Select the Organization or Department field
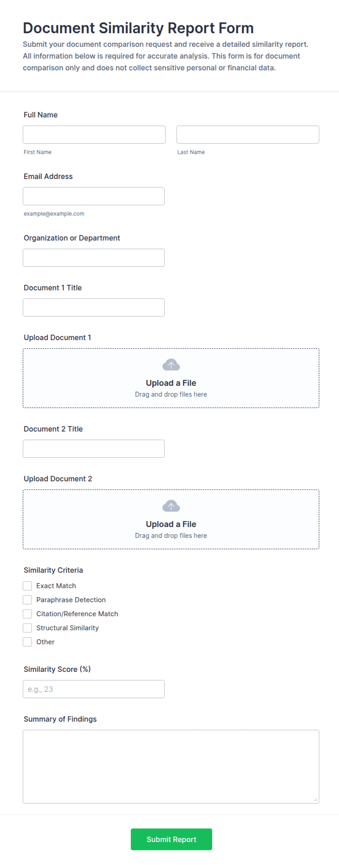Viewport: 339px width, 868px height. pyautogui.click(x=94, y=258)
